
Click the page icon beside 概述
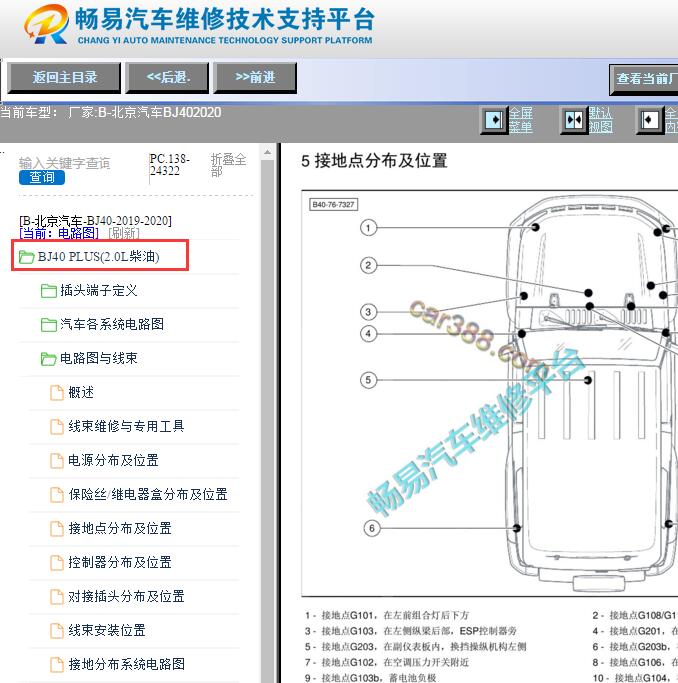[57, 392]
